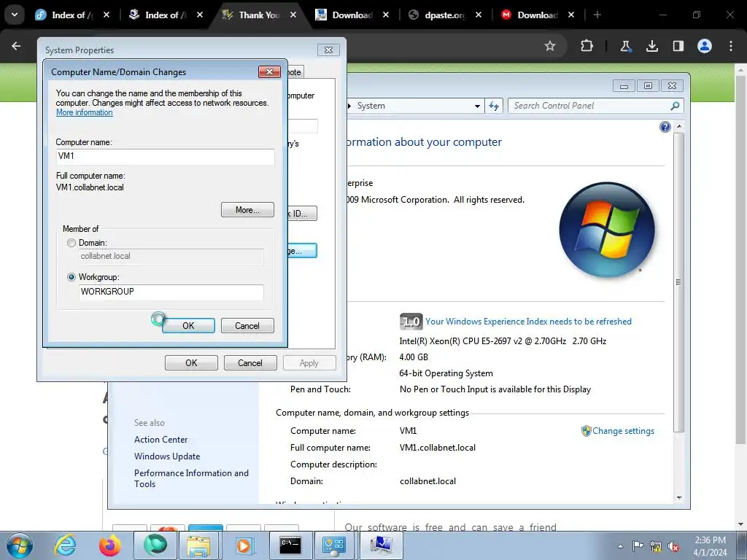747x560 pixels.
Task: Switch to System Properties taskbar icon
Action: pos(381,545)
